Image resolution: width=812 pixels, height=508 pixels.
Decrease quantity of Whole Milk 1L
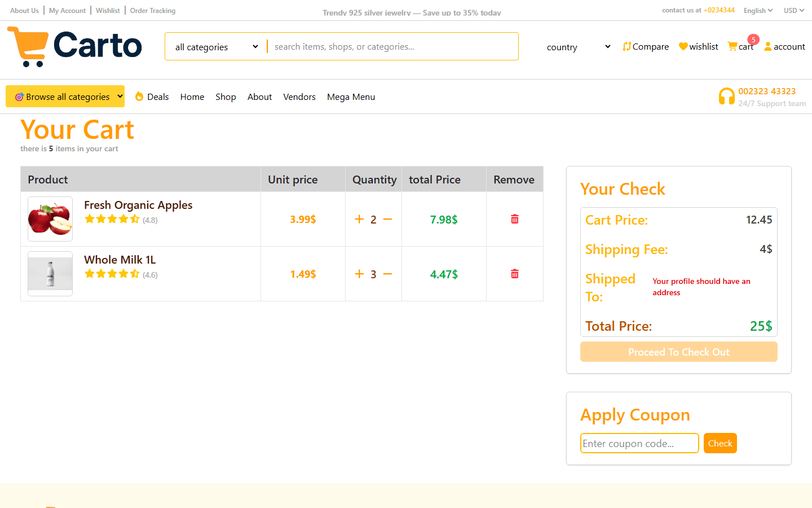coord(387,274)
